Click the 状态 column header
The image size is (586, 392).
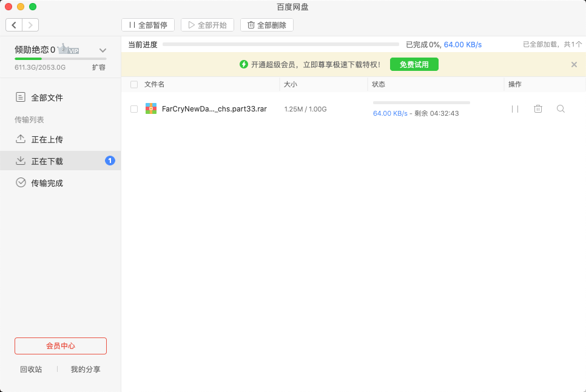pos(379,84)
